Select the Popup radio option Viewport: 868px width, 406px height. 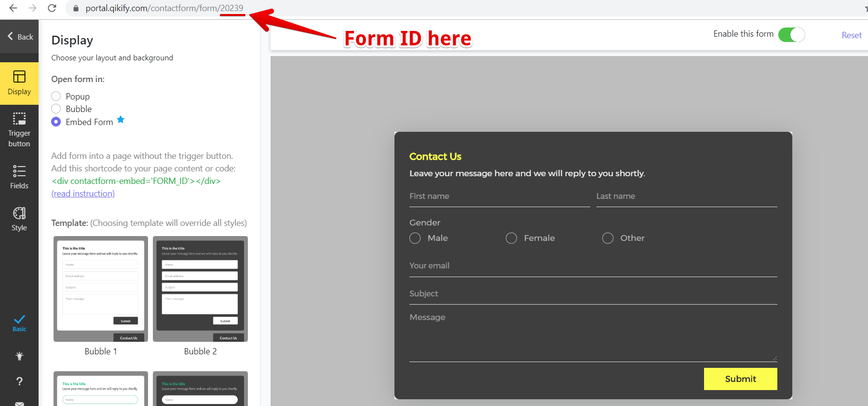click(x=56, y=96)
